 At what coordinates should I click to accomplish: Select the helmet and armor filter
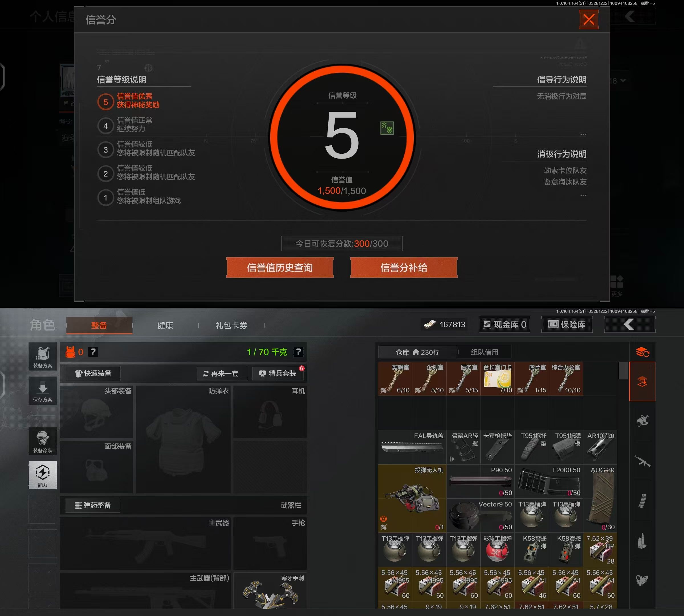(642, 421)
